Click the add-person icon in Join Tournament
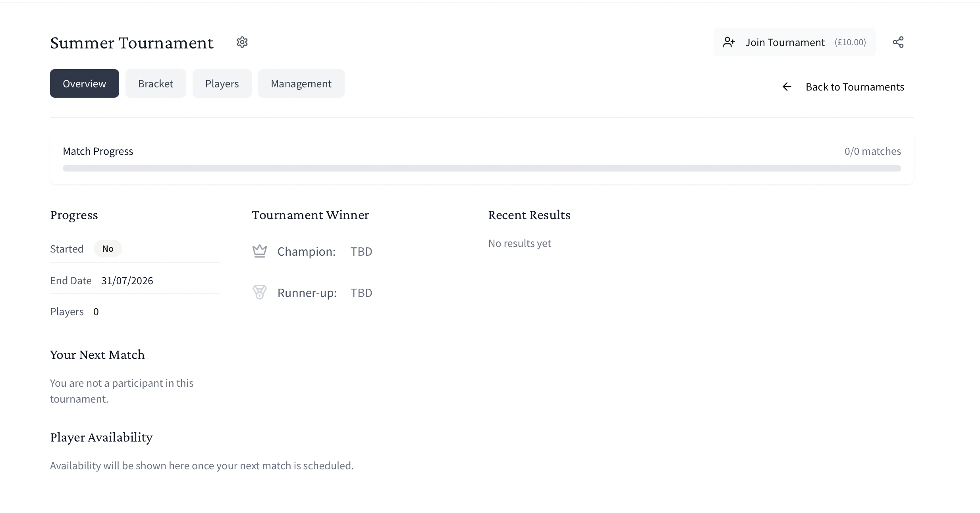Viewport: 980px width, 513px height. click(x=729, y=42)
